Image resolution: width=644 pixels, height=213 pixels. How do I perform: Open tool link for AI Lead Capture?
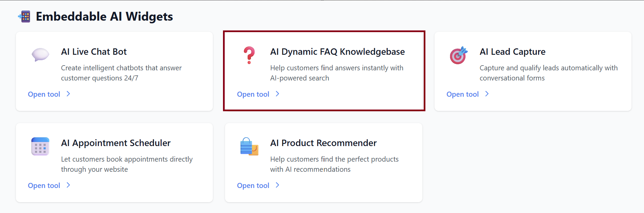point(463,94)
